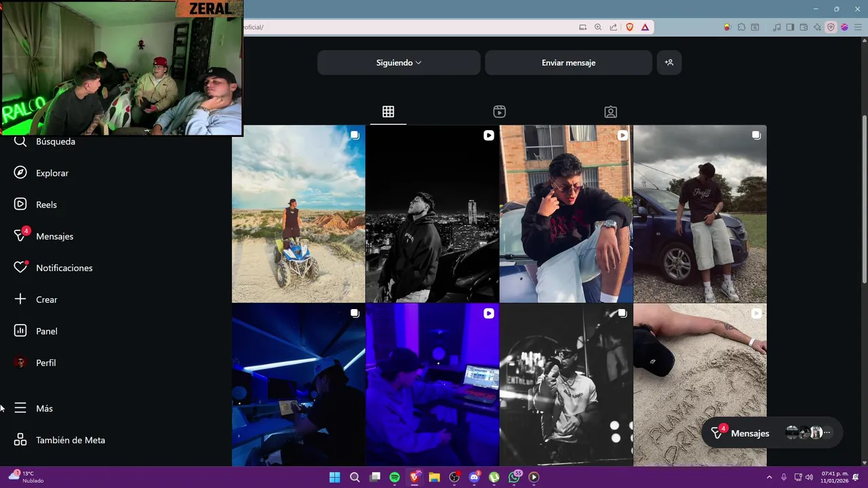Viewport: 868px width, 488px height.
Task: Open the floating Mensajes chat popup
Action: (771, 432)
